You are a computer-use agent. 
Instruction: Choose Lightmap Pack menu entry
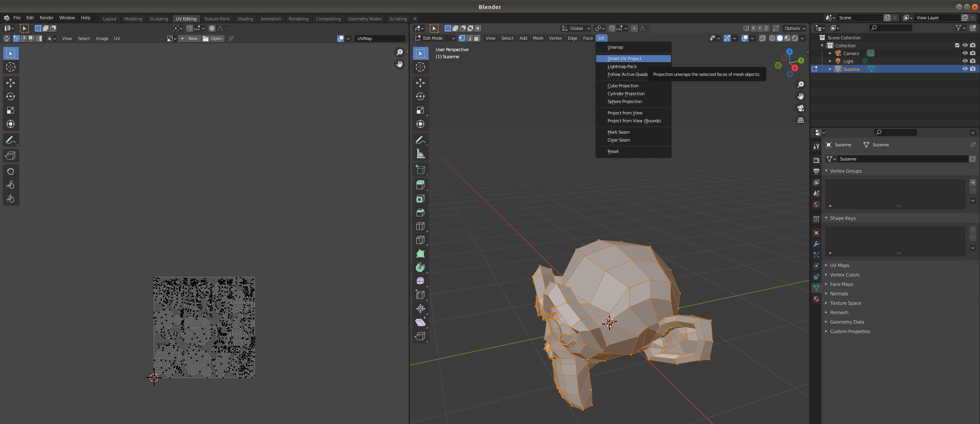click(622, 66)
